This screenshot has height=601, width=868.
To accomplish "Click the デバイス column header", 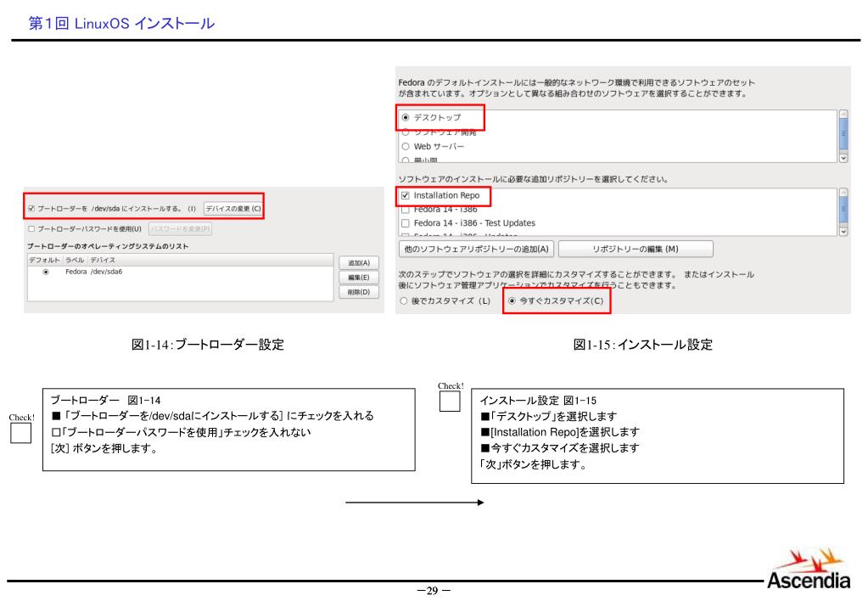I will click(103, 260).
